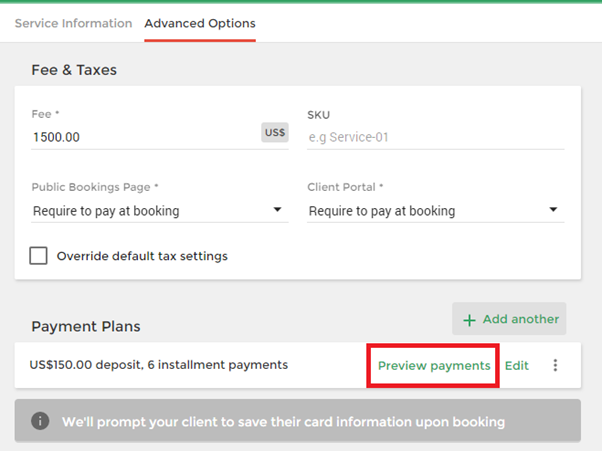602x451 pixels.
Task: Click the Override default tax settings label
Action: point(142,256)
